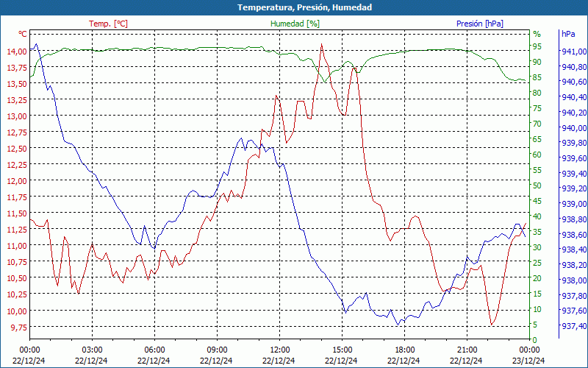Image resolution: width=588 pixels, height=368 pixels.
Task: Click 35 on the green humidity axis
Action: click(x=537, y=232)
